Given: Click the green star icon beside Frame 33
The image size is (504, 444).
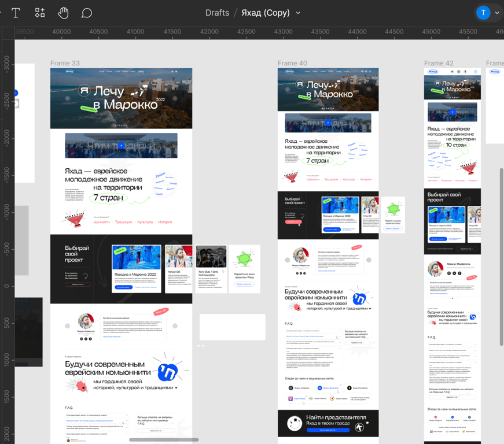Looking at the screenshot, I should click(244, 258).
